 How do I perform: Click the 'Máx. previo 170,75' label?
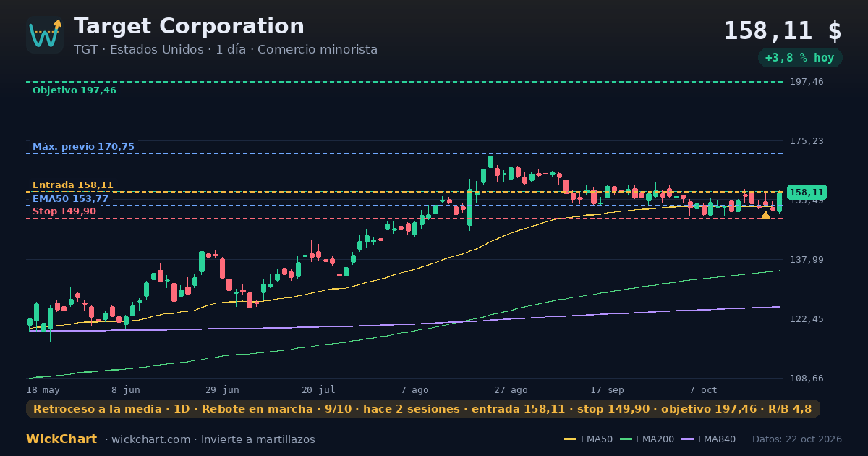(83, 147)
